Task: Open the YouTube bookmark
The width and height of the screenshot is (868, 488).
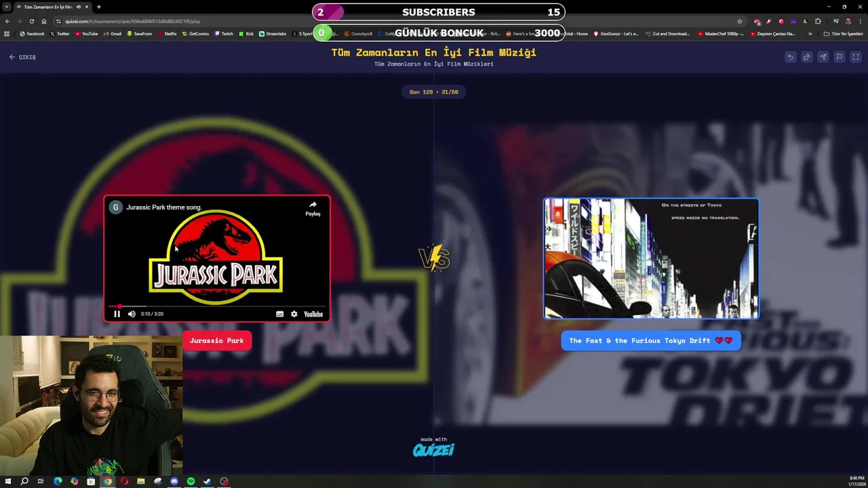Action: pos(86,34)
